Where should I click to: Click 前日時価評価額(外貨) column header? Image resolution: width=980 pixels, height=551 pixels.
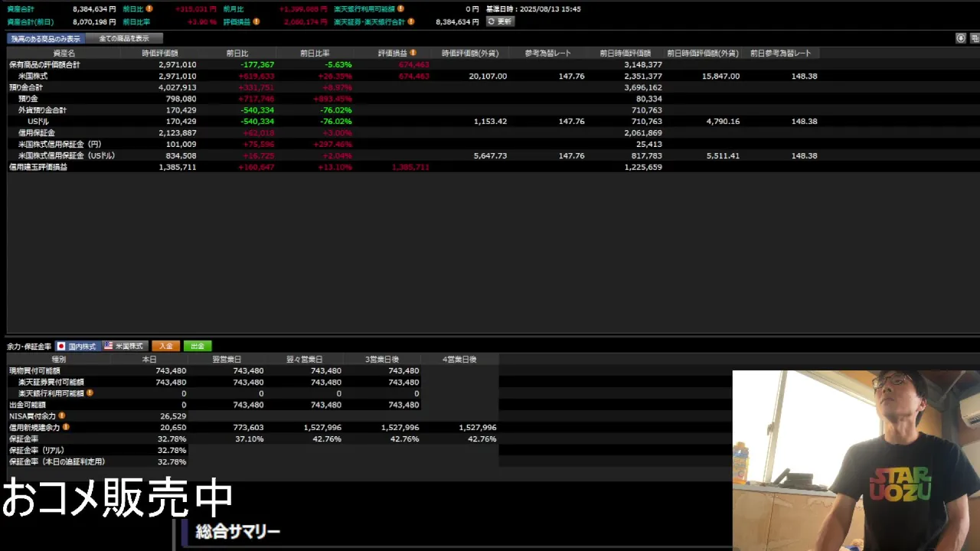click(703, 53)
